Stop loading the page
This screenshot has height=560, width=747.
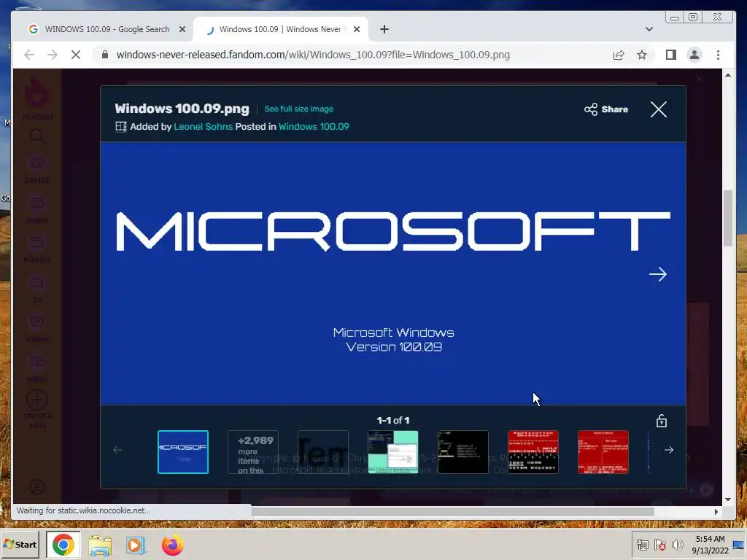76,55
